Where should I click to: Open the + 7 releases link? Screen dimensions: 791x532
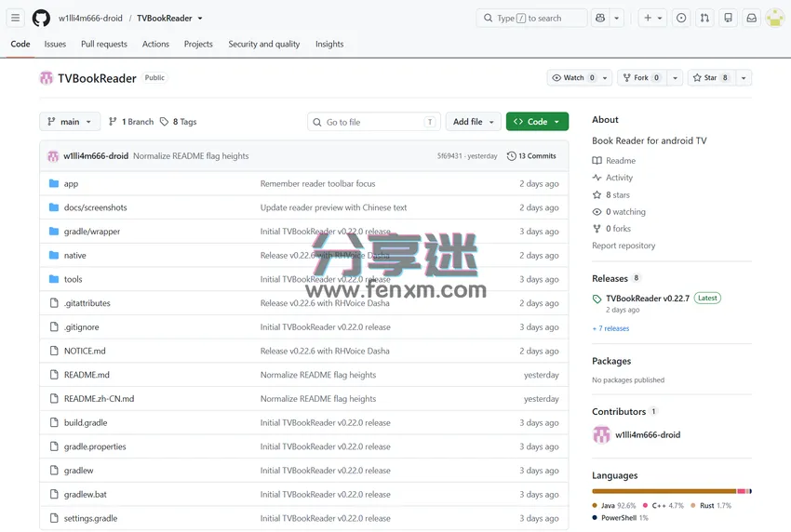[x=610, y=328]
